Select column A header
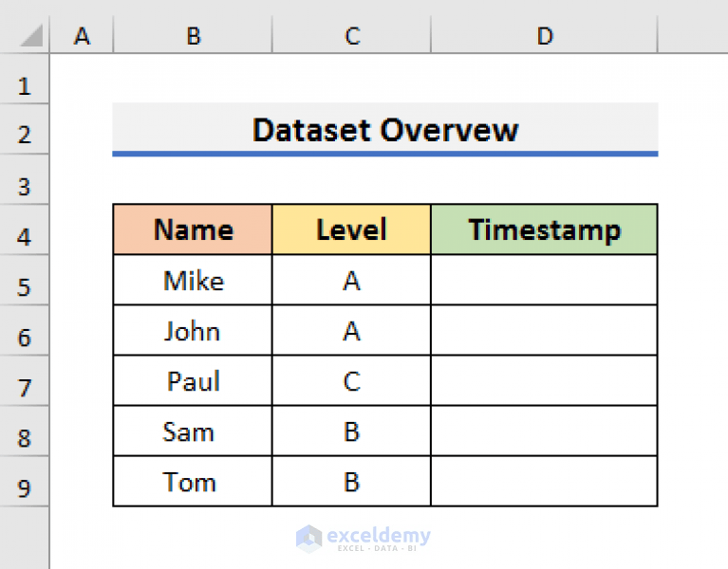 (82, 35)
